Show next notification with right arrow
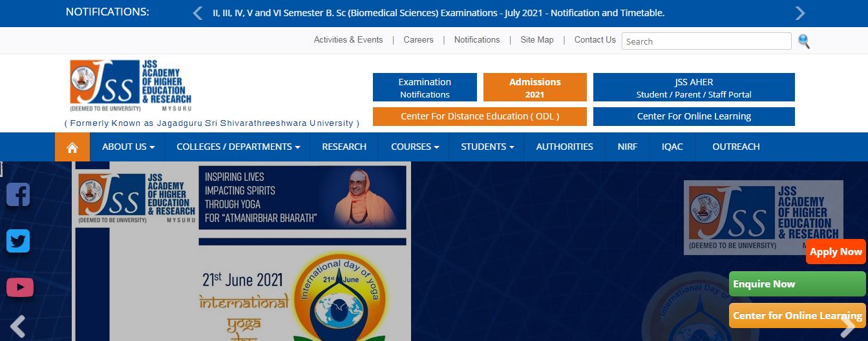The width and height of the screenshot is (868, 341). coord(800,13)
